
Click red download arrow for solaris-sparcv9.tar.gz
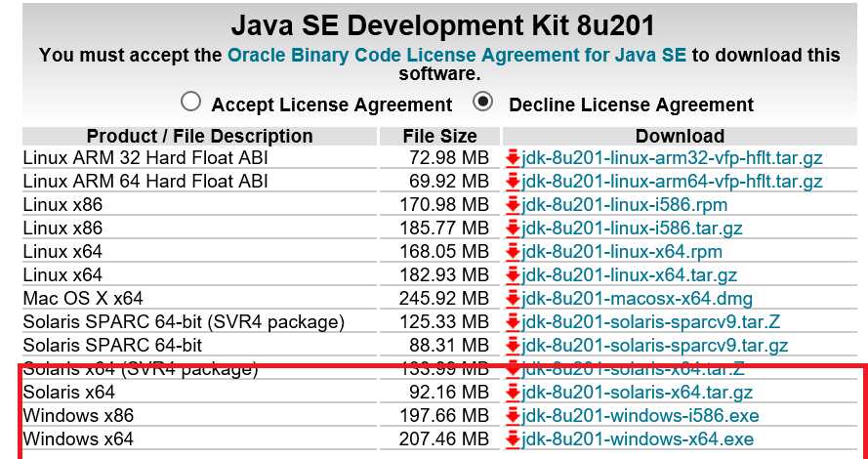click(x=513, y=346)
